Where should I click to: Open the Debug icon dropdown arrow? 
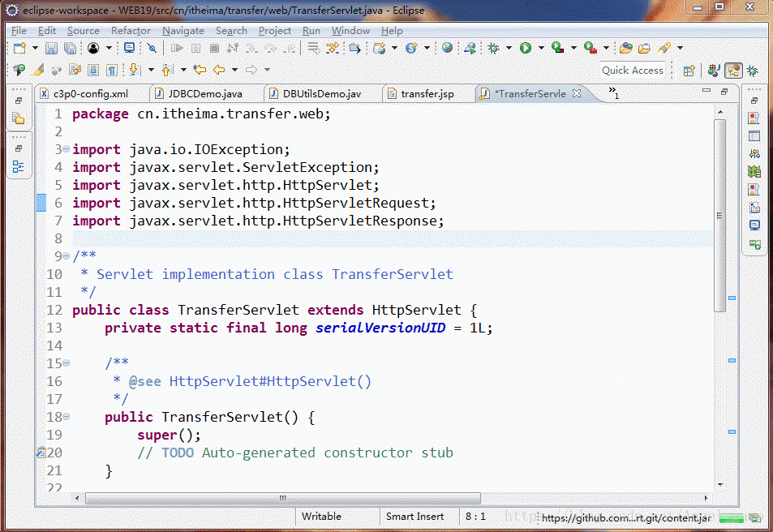(509, 48)
